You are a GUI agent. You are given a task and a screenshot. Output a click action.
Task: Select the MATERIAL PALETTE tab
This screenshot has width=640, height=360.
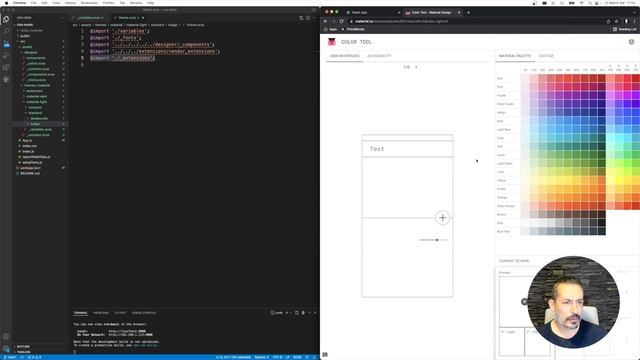[515, 56]
